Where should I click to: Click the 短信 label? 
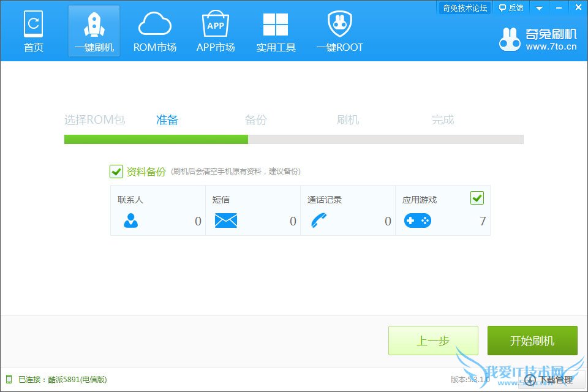point(221,200)
